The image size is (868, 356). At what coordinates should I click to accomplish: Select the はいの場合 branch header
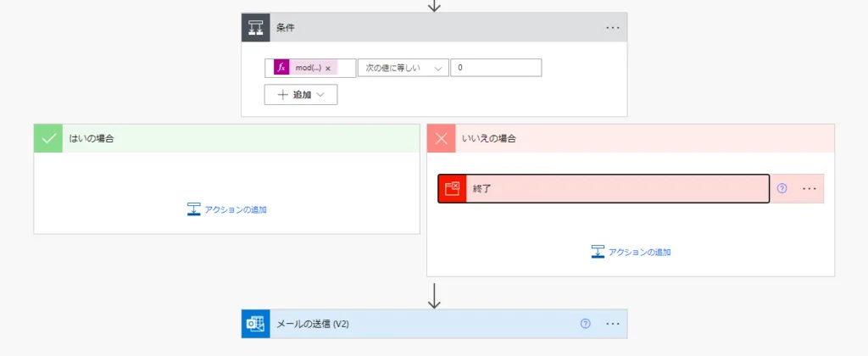click(x=237, y=138)
